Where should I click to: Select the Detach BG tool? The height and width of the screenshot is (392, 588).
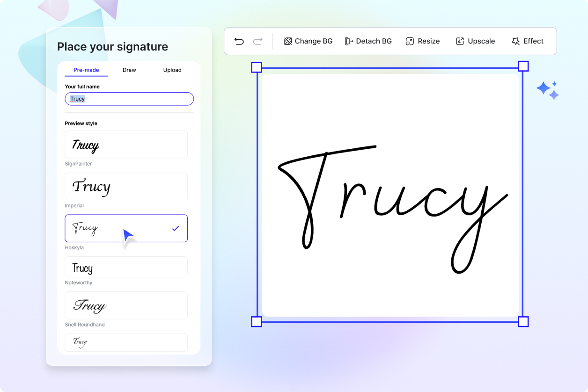point(368,41)
